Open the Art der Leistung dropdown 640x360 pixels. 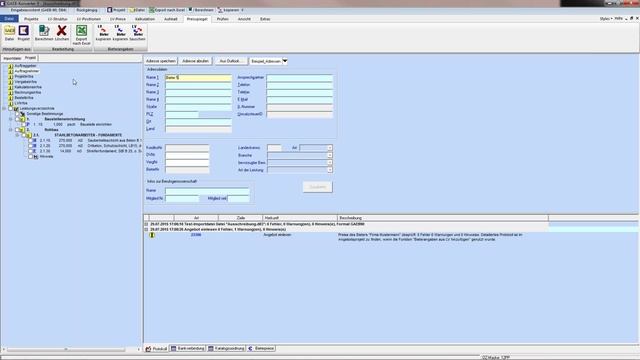coord(329,170)
